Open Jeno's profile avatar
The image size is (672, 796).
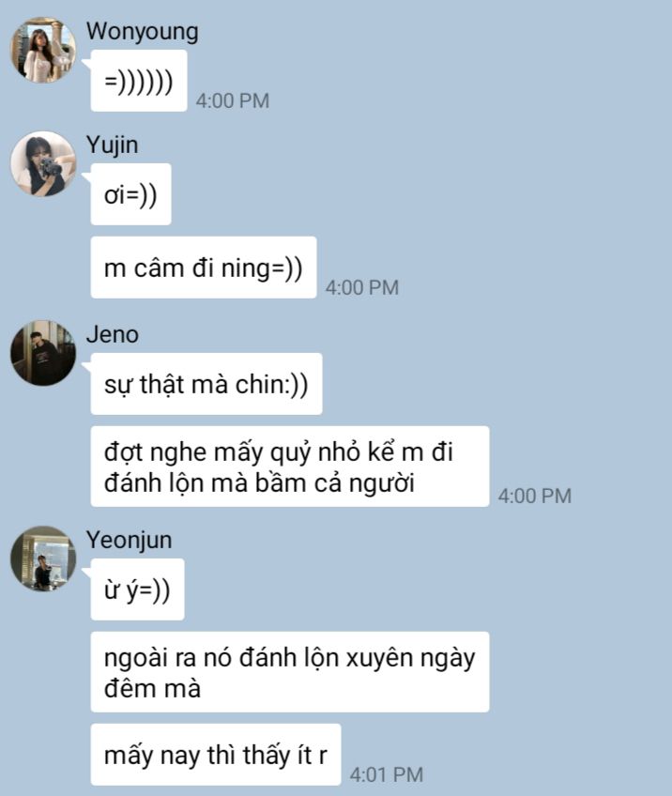click(43, 353)
